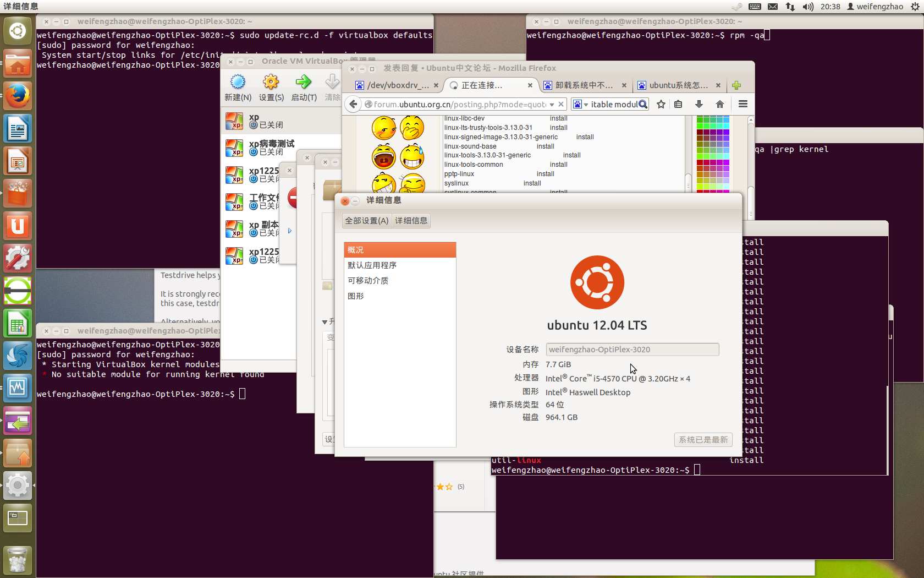The image size is (924, 578).
Task: Click the keyboard indicator in top panel
Action: (755, 7)
